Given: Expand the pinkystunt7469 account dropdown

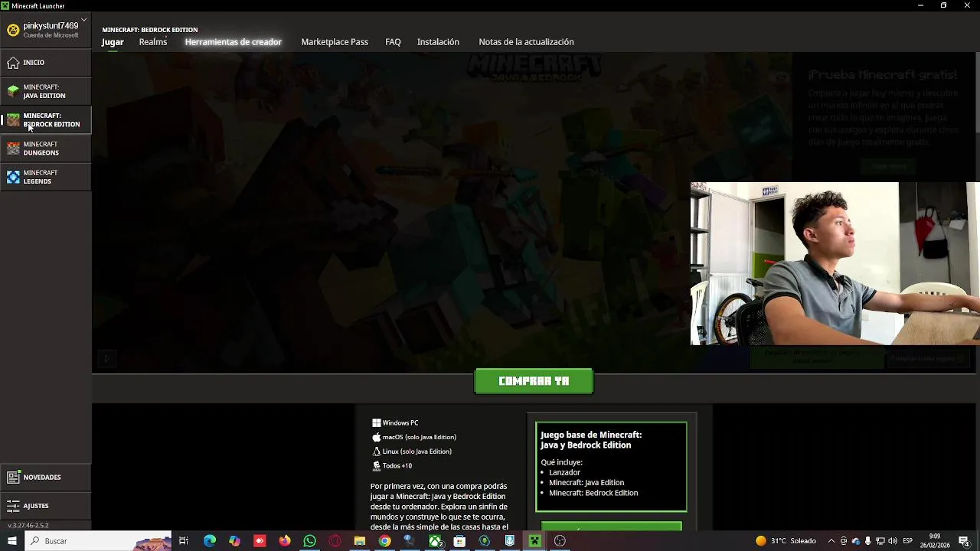Looking at the screenshot, I should coord(83,20).
